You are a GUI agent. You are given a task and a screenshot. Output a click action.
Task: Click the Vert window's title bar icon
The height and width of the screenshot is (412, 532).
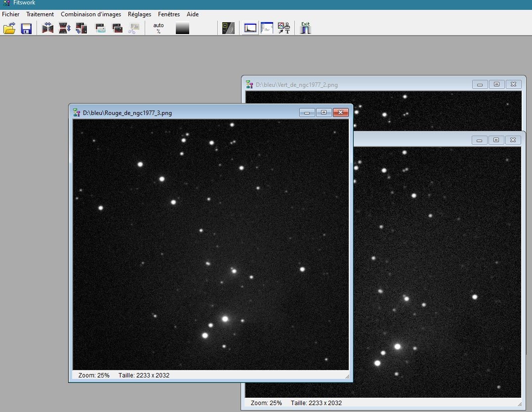tap(250, 84)
